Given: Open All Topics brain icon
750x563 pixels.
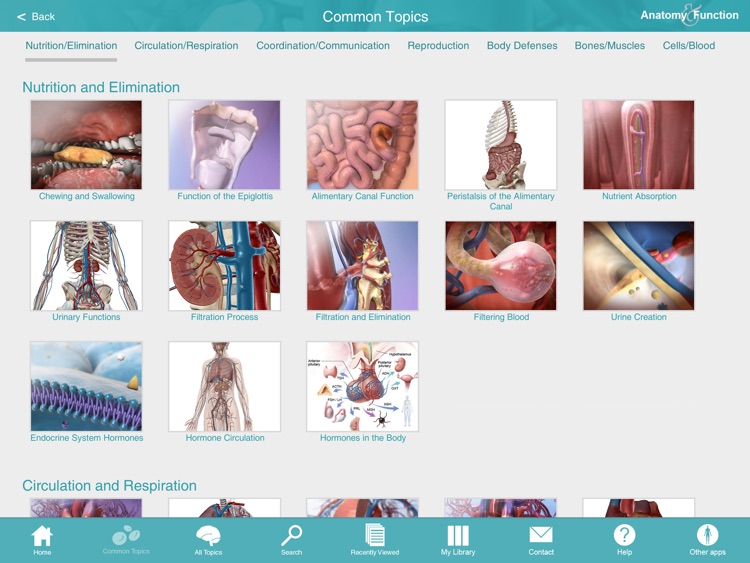Looking at the screenshot, I should tap(208, 540).
